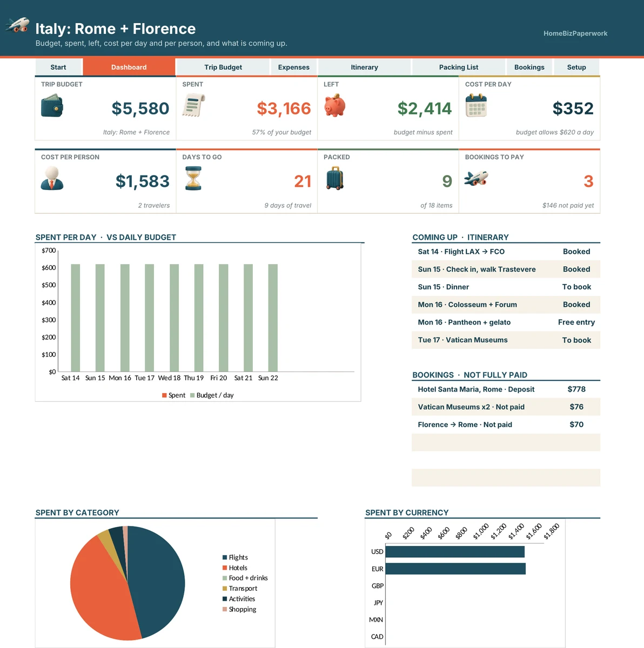Click the 21 days to go value
The height and width of the screenshot is (648, 644).
(x=303, y=181)
